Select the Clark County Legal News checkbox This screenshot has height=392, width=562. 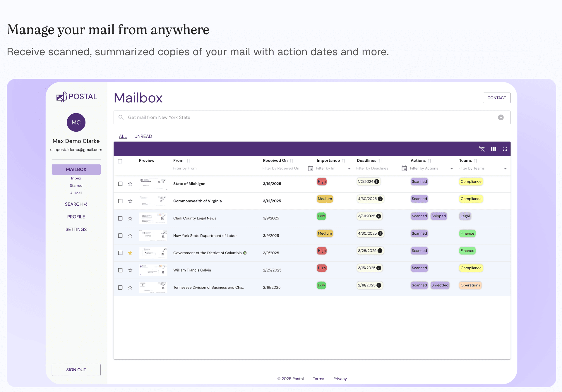pos(120,218)
